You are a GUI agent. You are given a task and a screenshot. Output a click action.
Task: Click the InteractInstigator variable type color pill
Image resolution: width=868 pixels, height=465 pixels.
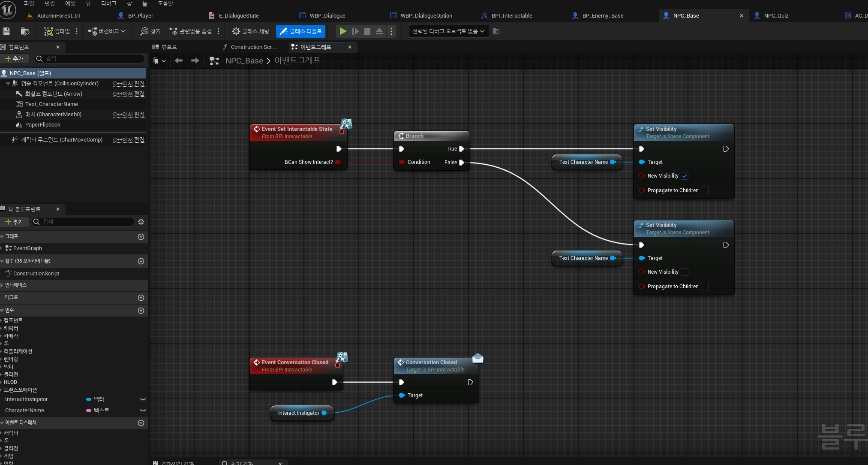click(89, 399)
